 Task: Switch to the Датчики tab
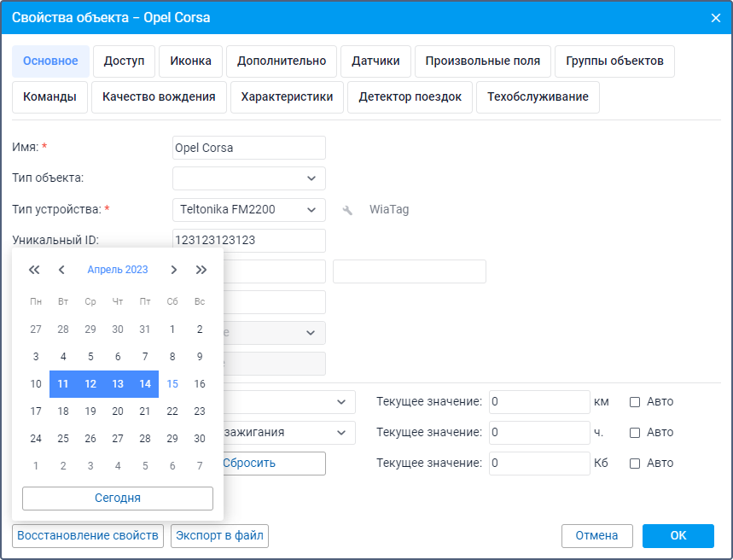point(376,61)
